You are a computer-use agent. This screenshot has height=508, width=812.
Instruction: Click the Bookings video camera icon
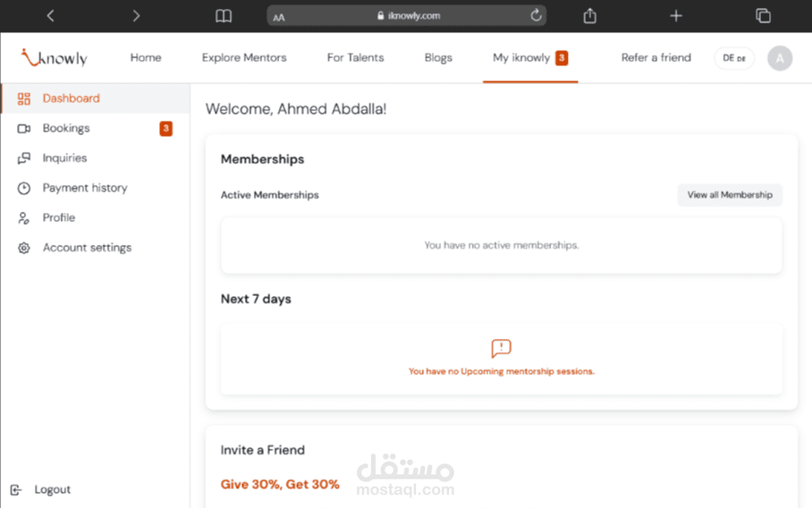24,129
